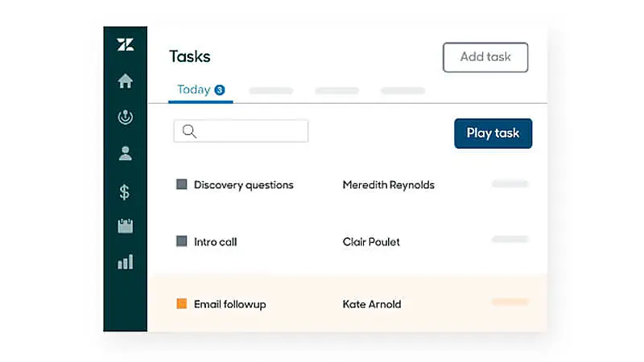The height and width of the screenshot is (362, 644).
Task: Click inside the task search field
Action: click(250, 131)
